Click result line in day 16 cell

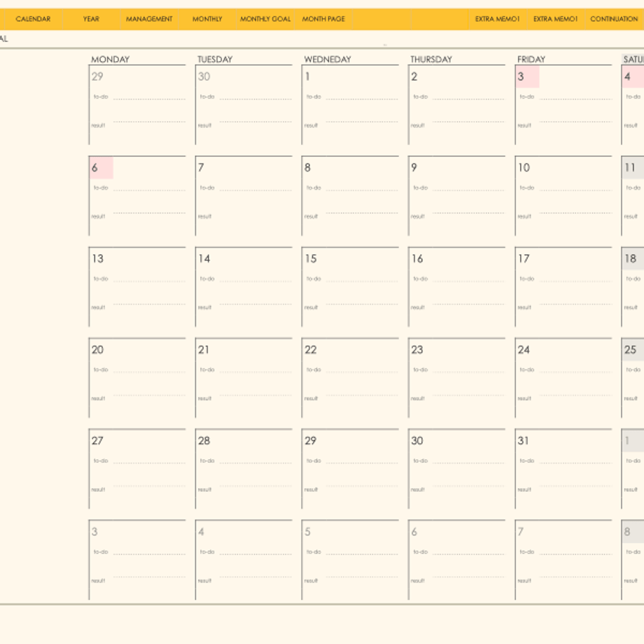[x=468, y=304]
